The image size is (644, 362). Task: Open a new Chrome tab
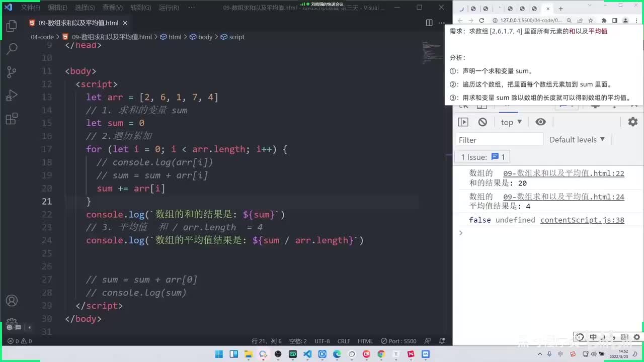(561, 9)
